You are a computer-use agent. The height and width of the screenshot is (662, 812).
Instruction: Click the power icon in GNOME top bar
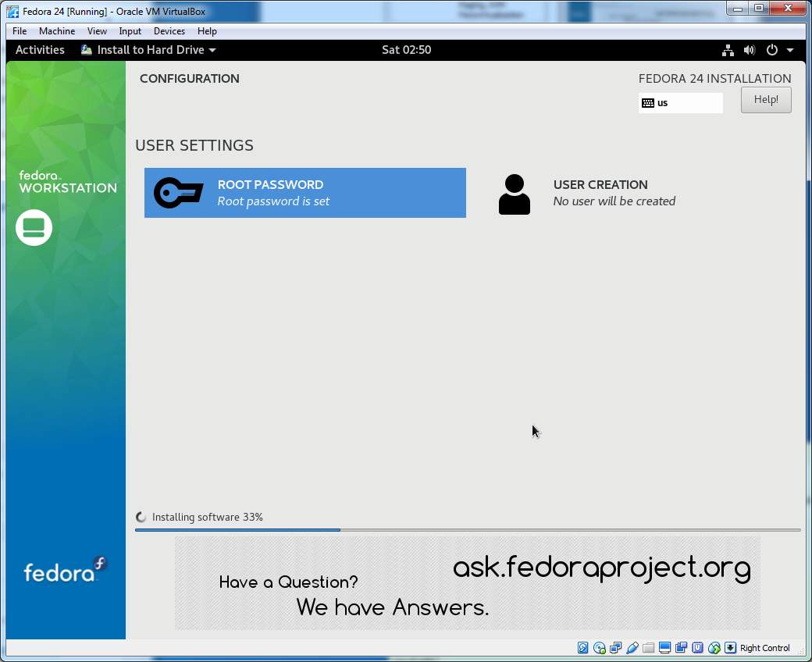pyautogui.click(x=771, y=50)
